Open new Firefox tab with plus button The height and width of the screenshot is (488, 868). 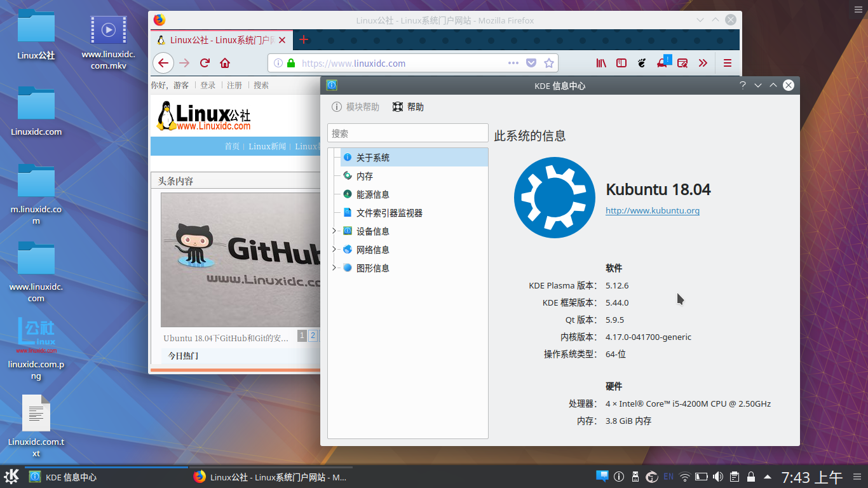(304, 39)
